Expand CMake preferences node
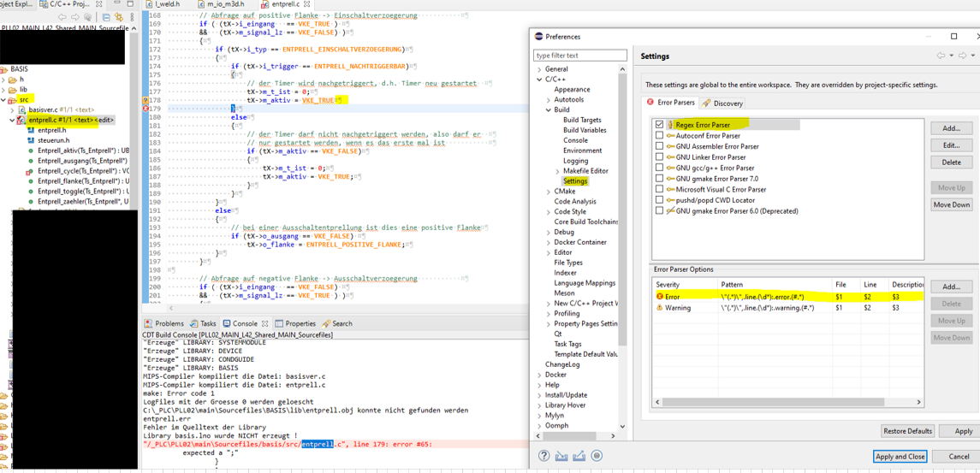The height and width of the screenshot is (473, 980). (x=548, y=192)
